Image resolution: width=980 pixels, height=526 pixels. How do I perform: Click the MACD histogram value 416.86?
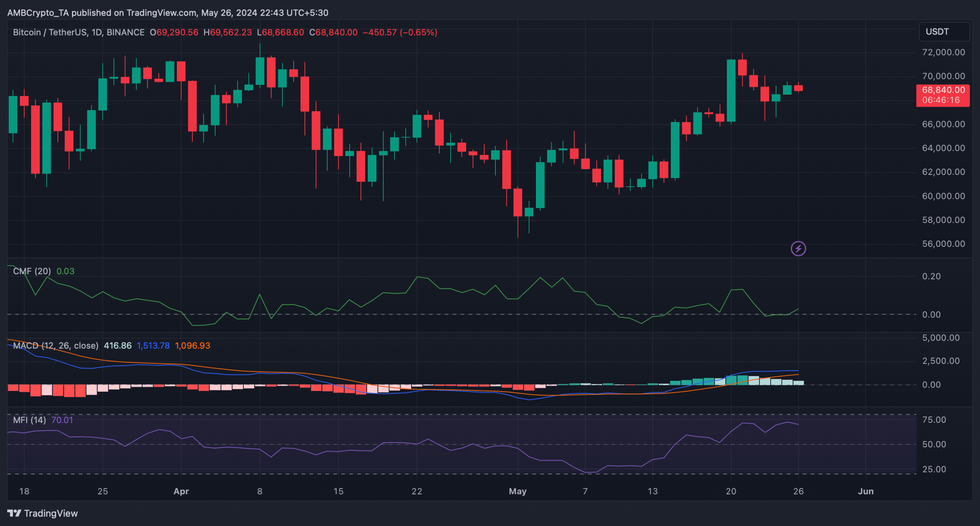click(117, 345)
